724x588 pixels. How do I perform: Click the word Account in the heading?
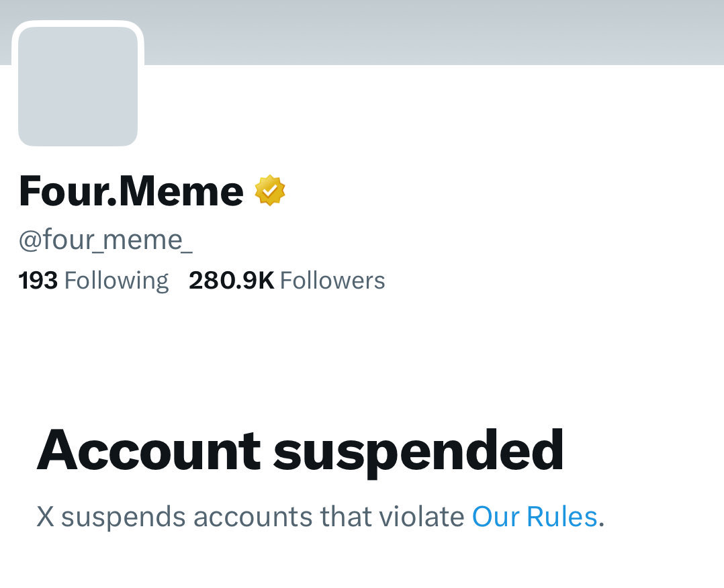pos(148,450)
